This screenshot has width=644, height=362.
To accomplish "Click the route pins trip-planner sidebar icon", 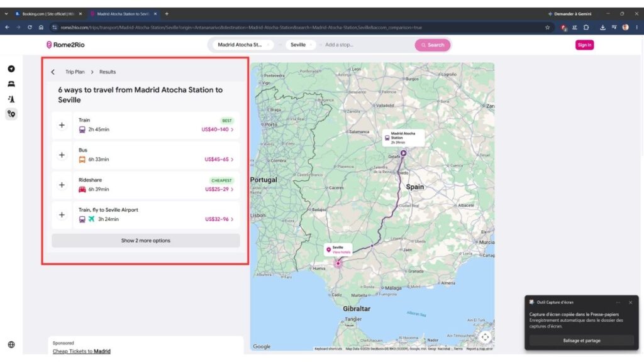I will [x=11, y=114].
